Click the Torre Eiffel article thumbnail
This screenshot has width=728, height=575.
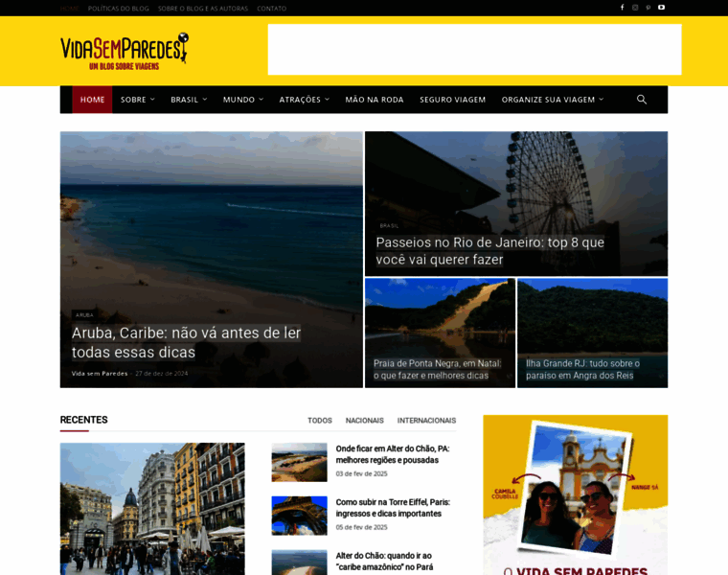tap(299, 516)
